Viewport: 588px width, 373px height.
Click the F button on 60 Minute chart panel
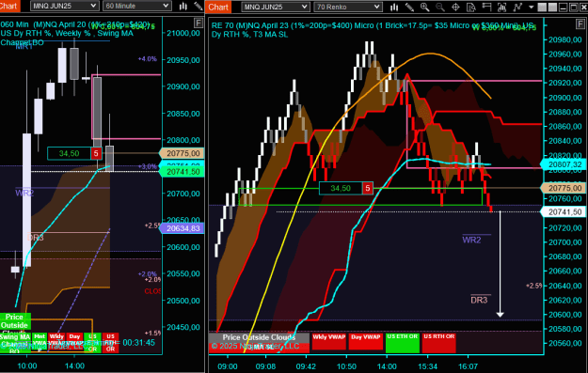tap(199, 23)
